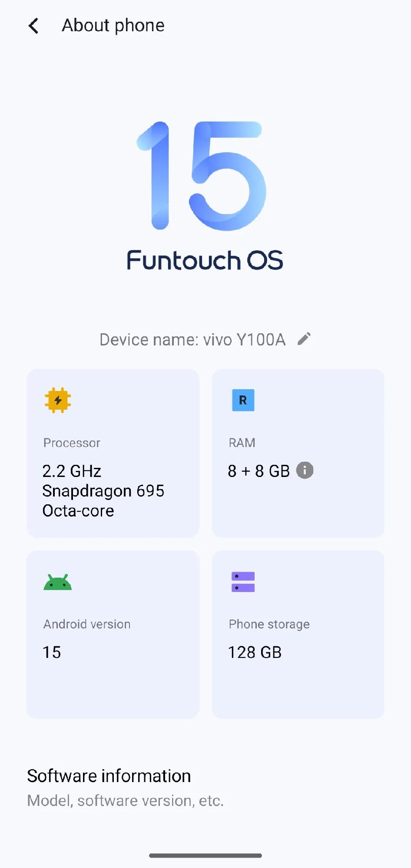
Task: Tap the green Android robot icon
Action: 58,582
